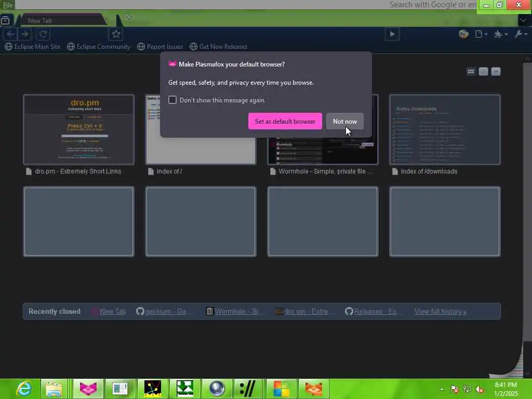Image resolution: width=532 pixels, height=399 pixels.
Task: Click 'Wormhole - Simple, private file' caption
Action: pos(325,171)
